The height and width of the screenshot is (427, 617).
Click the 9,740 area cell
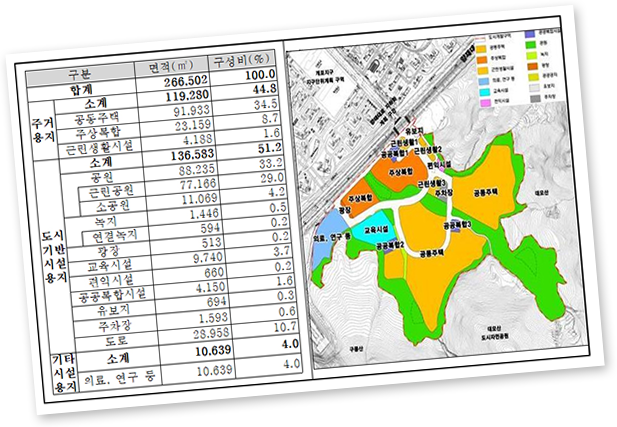pos(208,258)
